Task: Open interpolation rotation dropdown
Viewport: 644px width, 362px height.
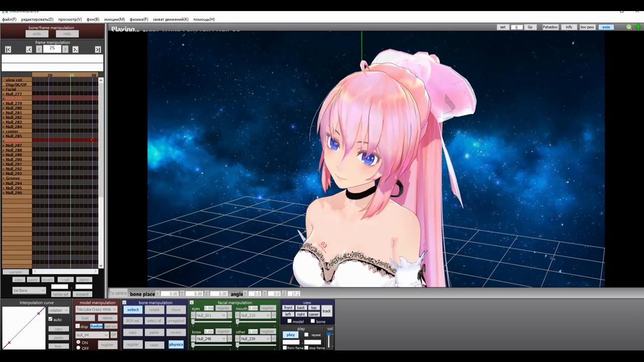Action: point(58,310)
